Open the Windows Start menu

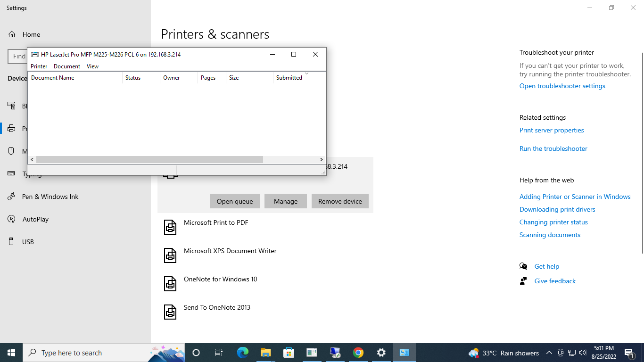[11, 353]
